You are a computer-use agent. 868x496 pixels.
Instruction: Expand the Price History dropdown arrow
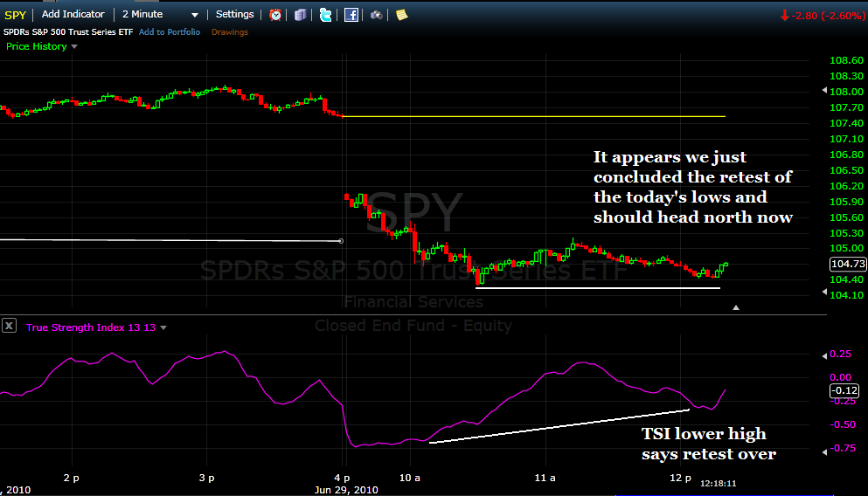click(74, 47)
